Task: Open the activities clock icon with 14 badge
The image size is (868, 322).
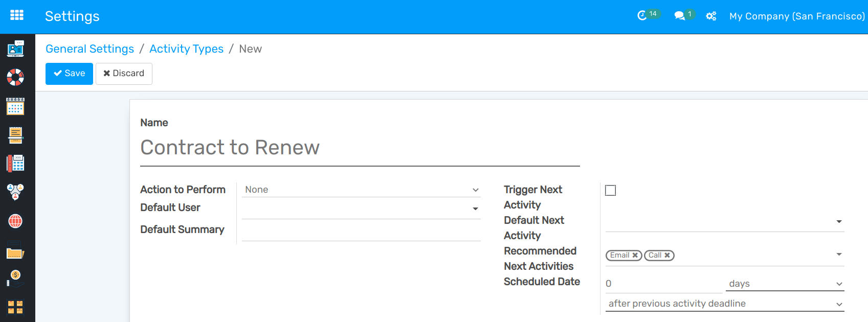Action: [648, 15]
